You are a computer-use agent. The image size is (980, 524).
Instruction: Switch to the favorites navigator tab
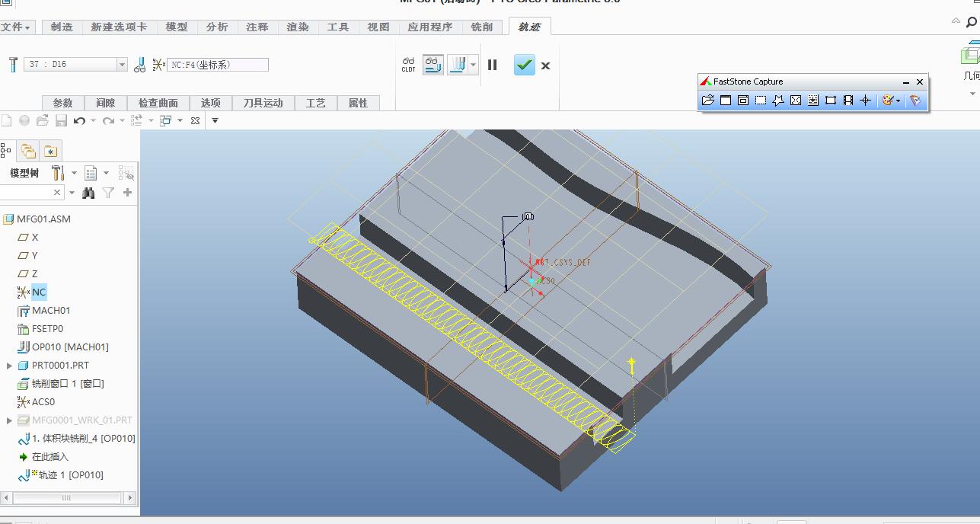click(50, 150)
